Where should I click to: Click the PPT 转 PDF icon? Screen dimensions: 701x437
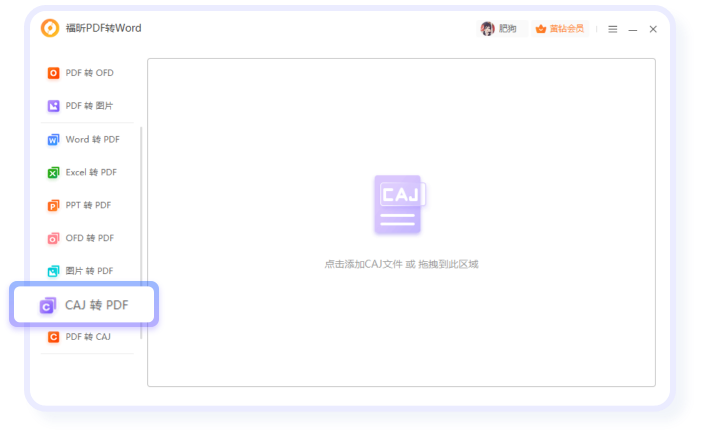pos(53,205)
